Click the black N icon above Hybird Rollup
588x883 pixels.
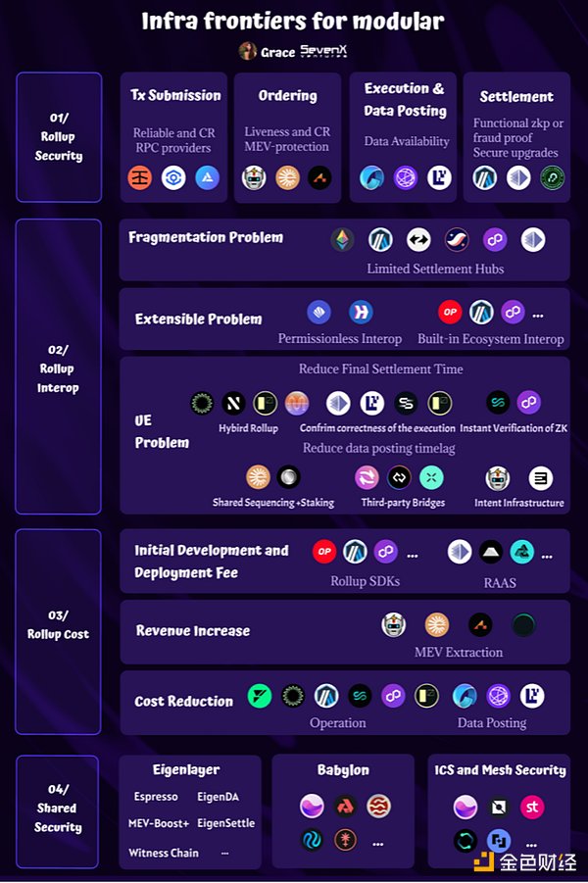[x=234, y=403]
